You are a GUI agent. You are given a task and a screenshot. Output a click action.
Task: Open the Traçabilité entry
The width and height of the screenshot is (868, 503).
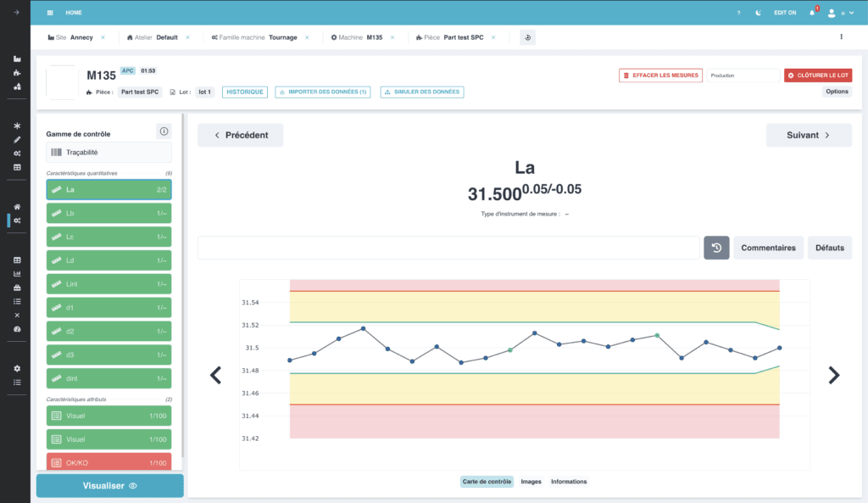pos(108,153)
